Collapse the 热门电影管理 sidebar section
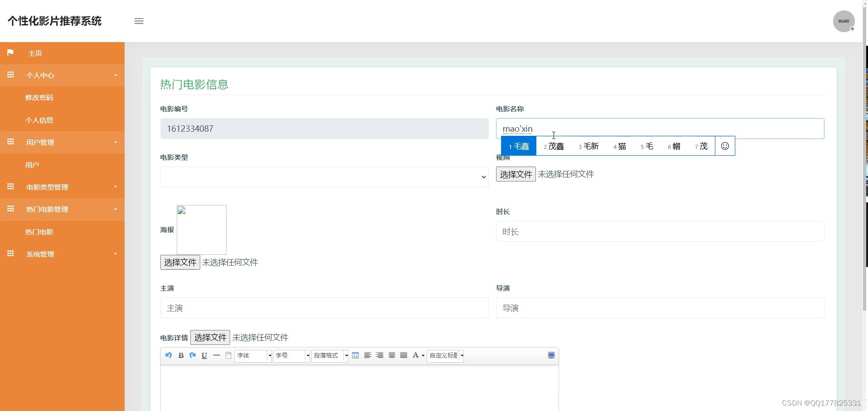The image size is (868, 411). 62,209
